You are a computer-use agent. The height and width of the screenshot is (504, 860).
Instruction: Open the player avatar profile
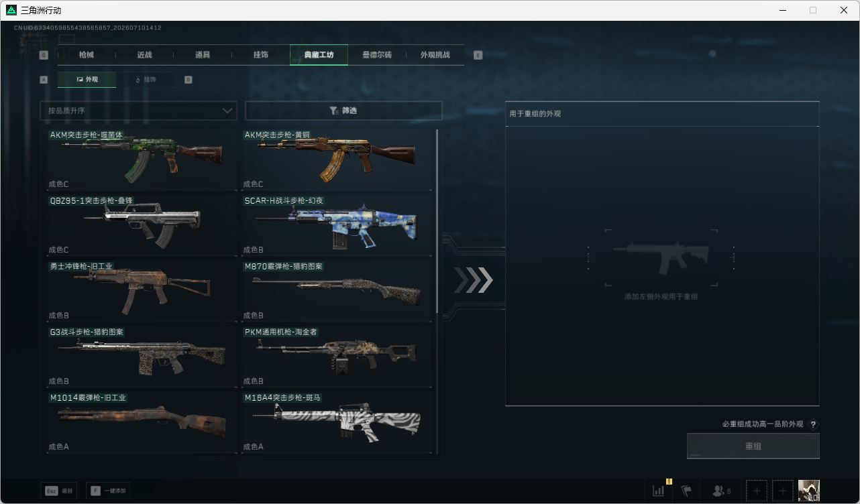[x=808, y=491]
